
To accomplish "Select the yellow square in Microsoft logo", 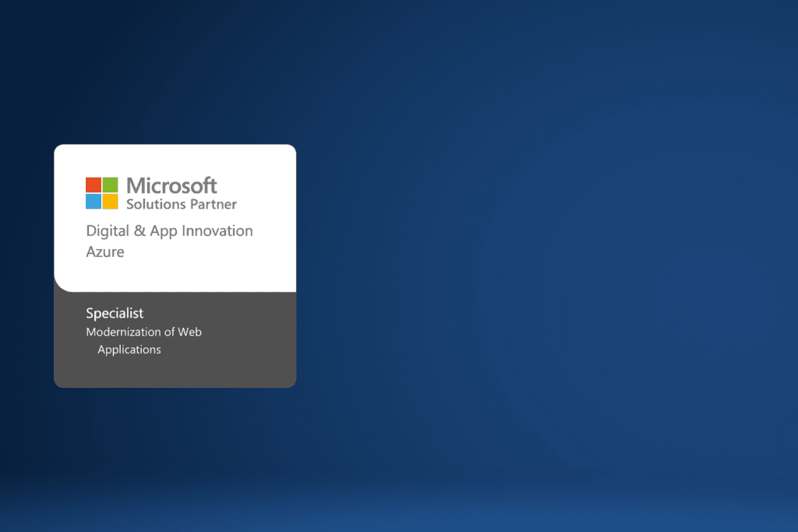I will coord(108,201).
